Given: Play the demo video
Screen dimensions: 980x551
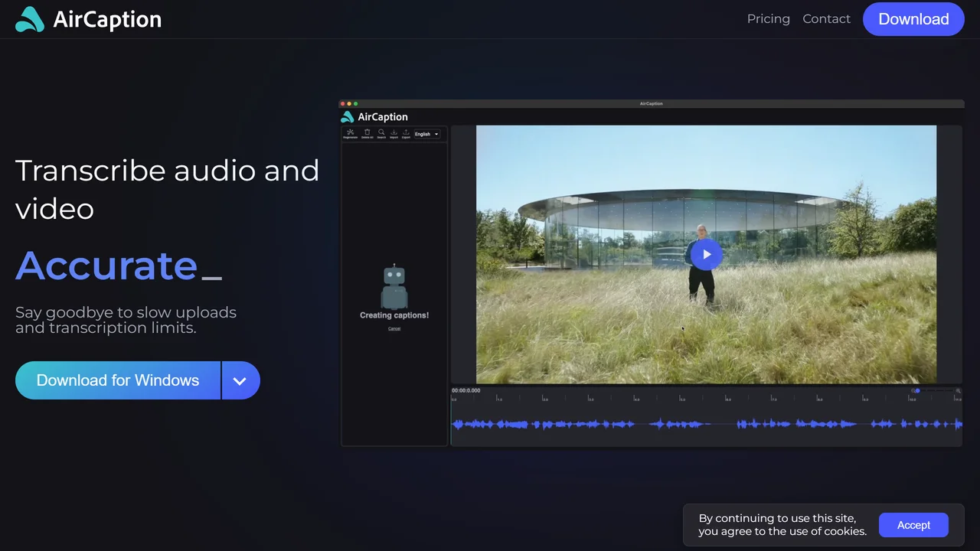Looking at the screenshot, I should [706, 254].
